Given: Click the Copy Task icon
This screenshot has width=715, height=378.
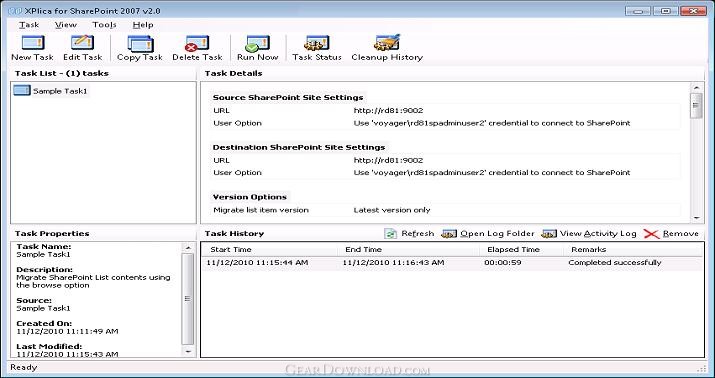Looking at the screenshot, I should point(140,44).
